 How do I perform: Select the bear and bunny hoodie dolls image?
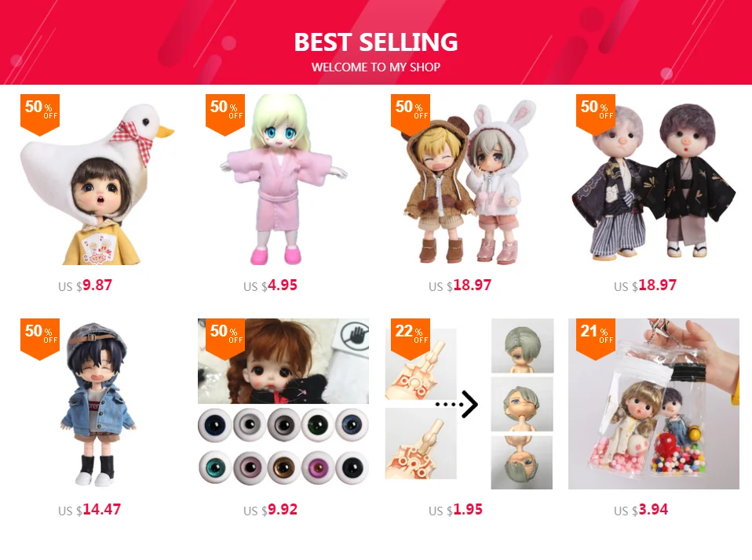click(469, 179)
